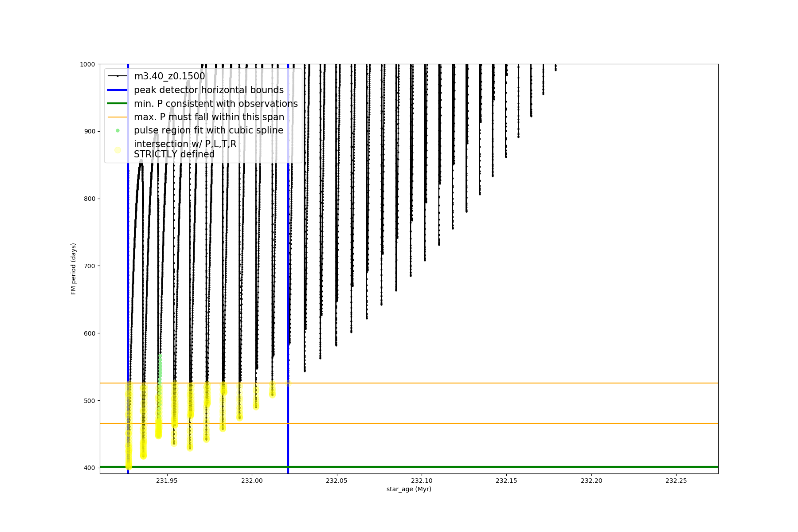
Task: Click the 700 y-axis tick label
Action: tap(89, 266)
